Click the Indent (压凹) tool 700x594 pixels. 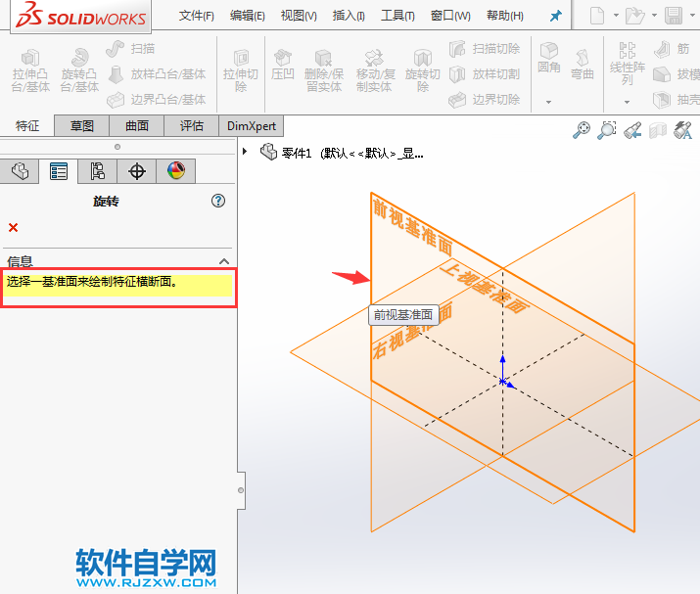click(282, 65)
